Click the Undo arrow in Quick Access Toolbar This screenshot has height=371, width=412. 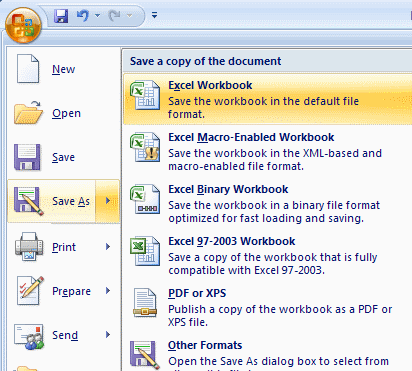[x=83, y=15]
